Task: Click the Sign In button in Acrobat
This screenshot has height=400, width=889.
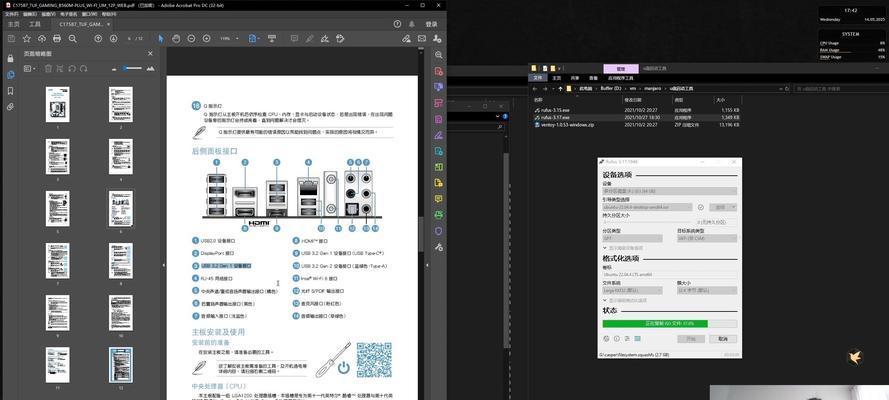Action: (431, 24)
